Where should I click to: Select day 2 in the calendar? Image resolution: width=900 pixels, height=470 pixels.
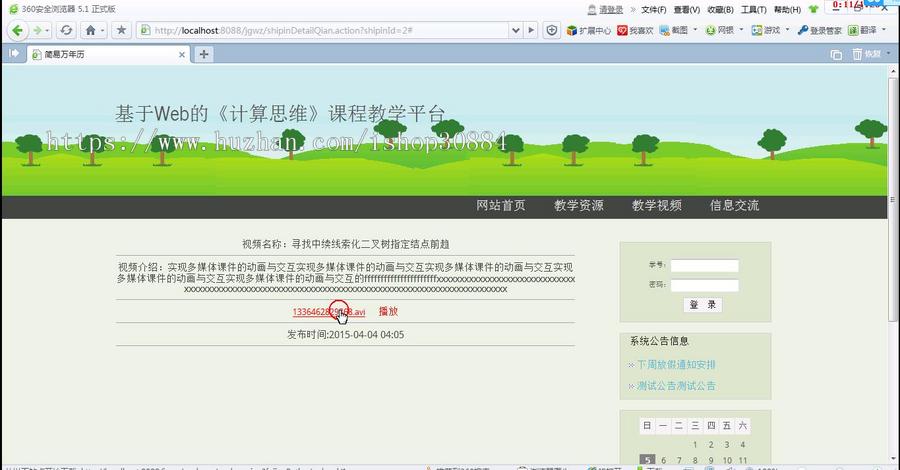pyautogui.click(x=711, y=445)
